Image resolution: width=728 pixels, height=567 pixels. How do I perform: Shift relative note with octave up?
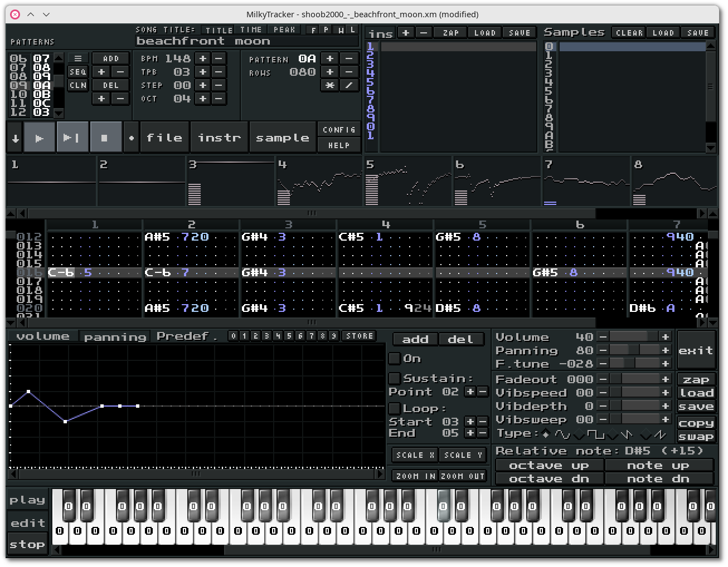(x=549, y=466)
